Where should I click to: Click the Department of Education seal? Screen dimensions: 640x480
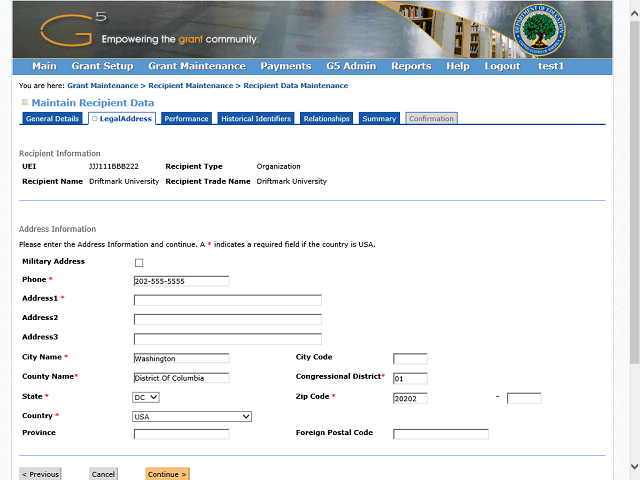click(x=539, y=30)
